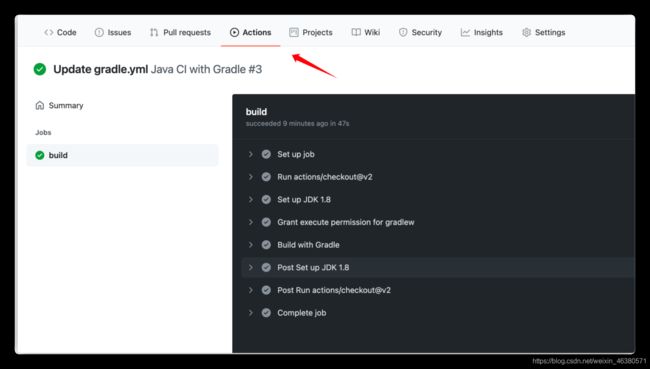Click the Code tab brackets icon

(x=49, y=32)
